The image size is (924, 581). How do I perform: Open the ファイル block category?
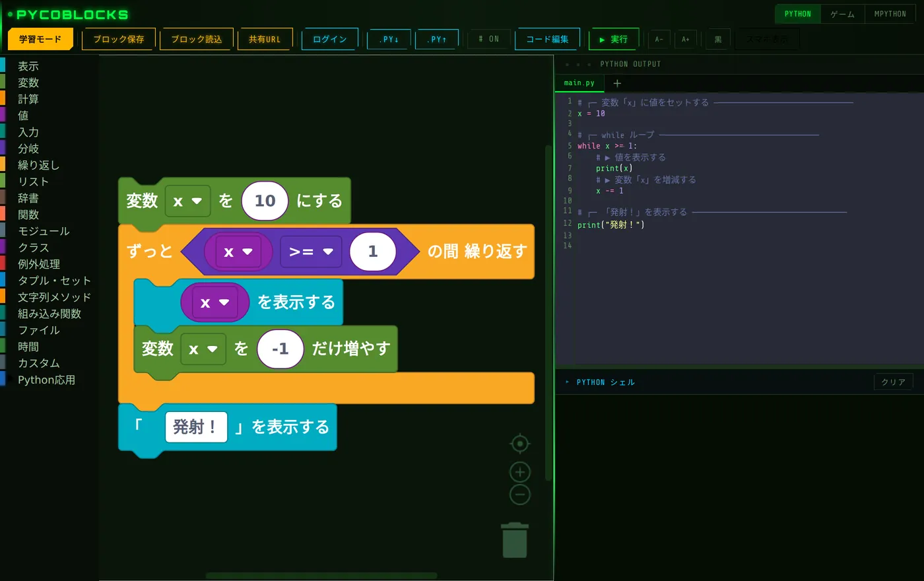39,330
